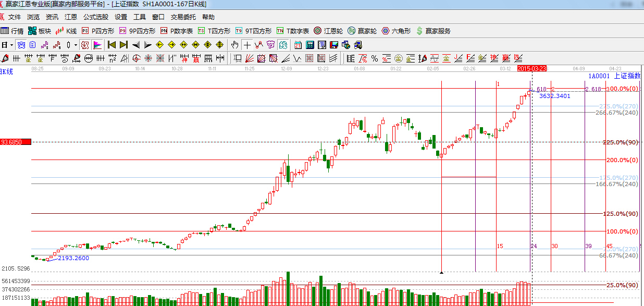644x306 pixels.
Task: Click the 赢家服务 button
Action: 433,31
